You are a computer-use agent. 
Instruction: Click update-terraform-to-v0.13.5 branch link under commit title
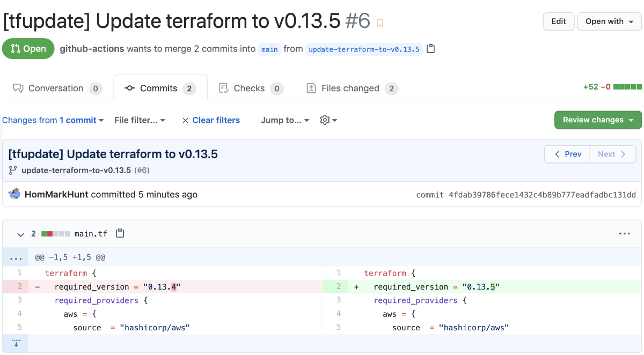[x=76, y=170]
